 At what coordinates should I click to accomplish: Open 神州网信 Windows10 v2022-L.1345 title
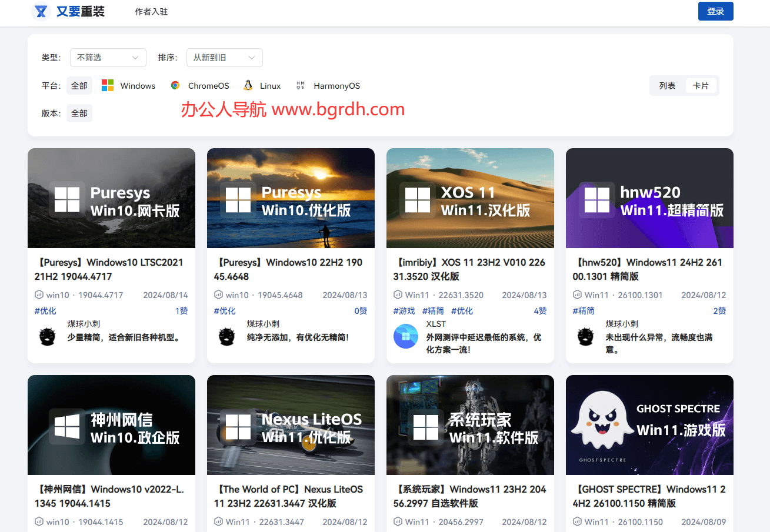pos(109,496)
